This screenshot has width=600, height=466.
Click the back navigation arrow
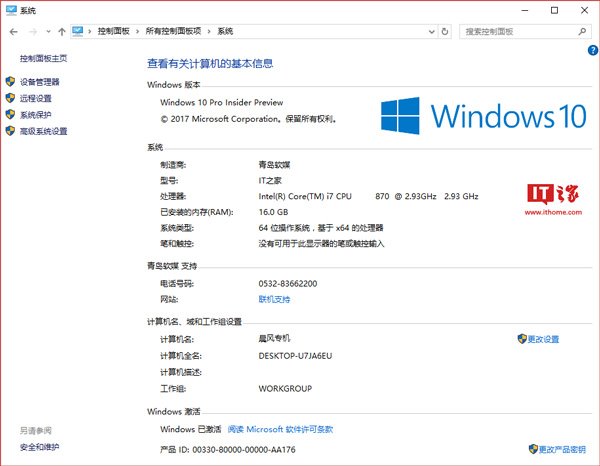(12, 32)
